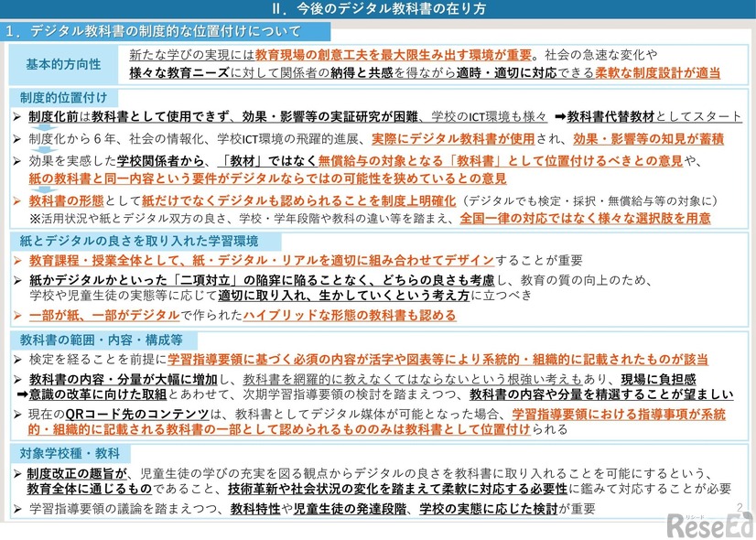Click the 基本的方向性 label box

[63, 65]
